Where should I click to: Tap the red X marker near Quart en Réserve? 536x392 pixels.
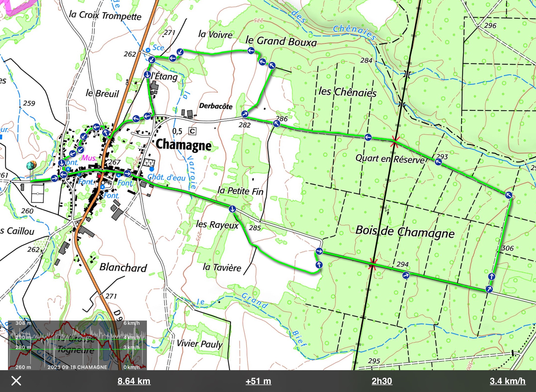[x=395, y=141]
